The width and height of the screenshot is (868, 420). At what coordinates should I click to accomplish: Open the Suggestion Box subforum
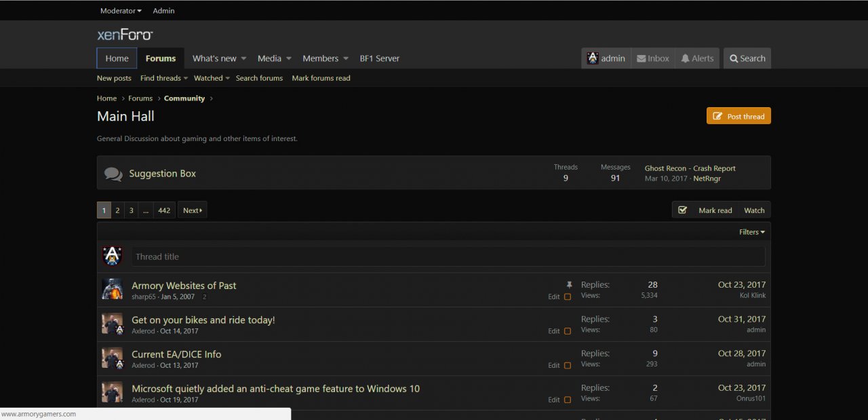[163, 174]
